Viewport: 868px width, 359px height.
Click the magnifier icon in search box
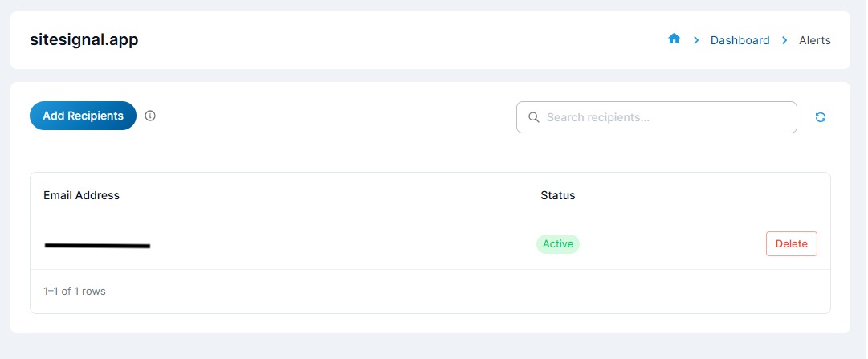pos(533,117)
